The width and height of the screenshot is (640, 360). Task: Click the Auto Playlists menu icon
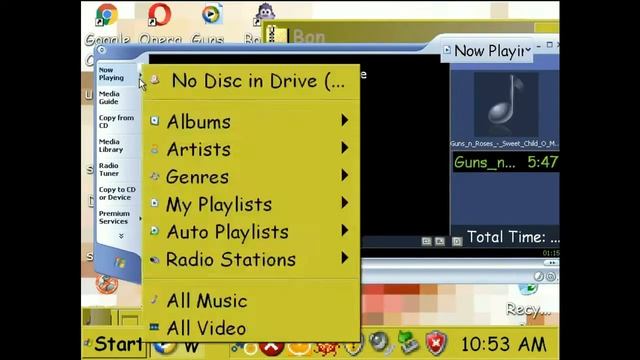coord(155,231)
